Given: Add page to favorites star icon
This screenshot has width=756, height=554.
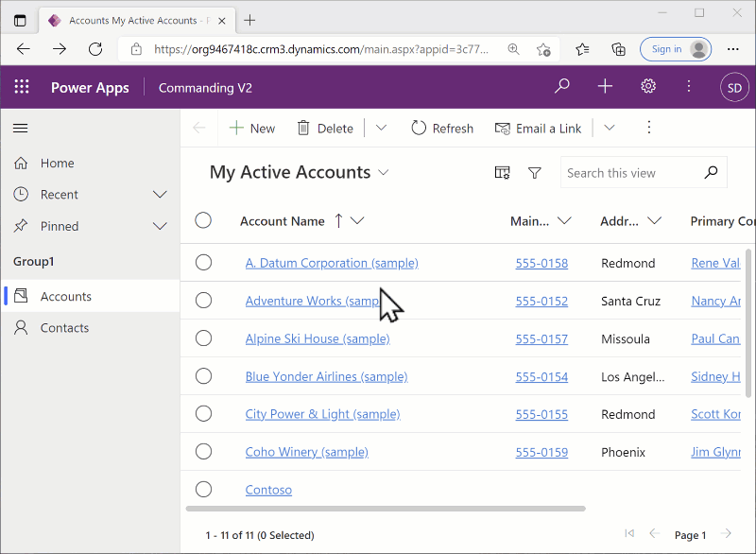Looking at the screenshot, I should (543, 49).
